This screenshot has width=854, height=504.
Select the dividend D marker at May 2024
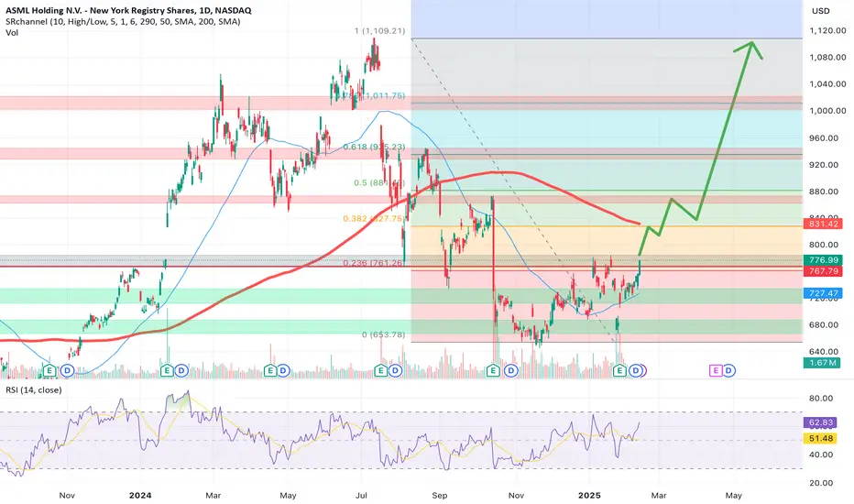point(284,371)
